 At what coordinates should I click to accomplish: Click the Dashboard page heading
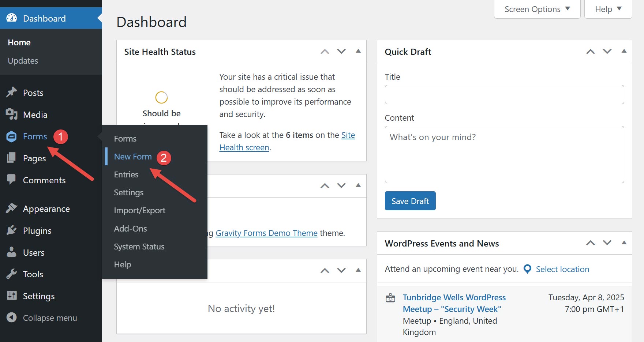pos(151,22)
